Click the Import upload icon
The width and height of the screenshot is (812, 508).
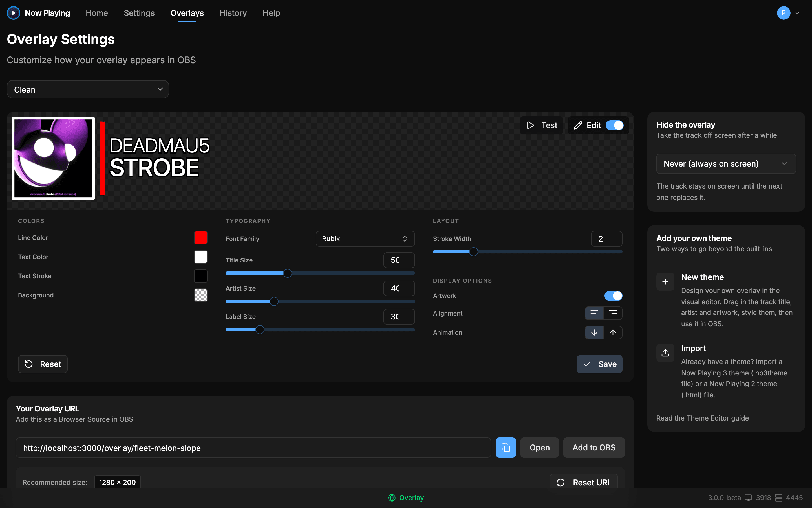tap(665, 352)
